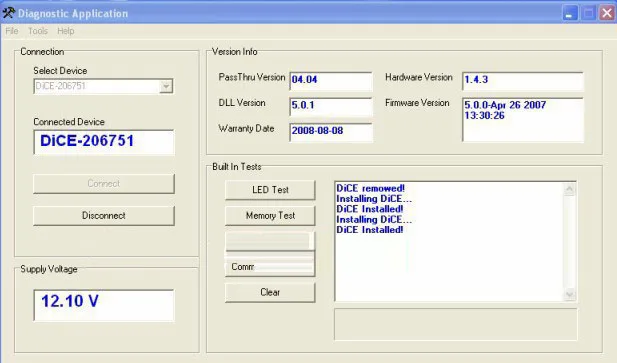This screenshot has width=617, height=363.
Task: Click the log scrollbar down arrow
Action: point(569,294)
